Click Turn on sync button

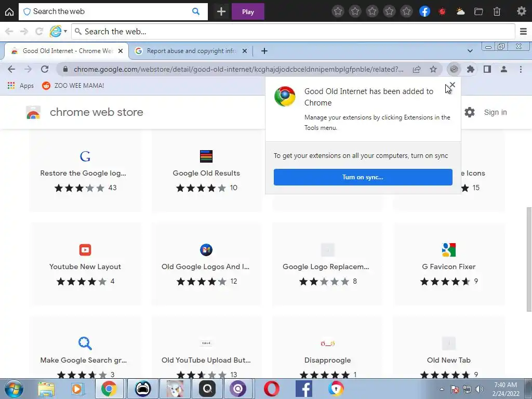pos(363,177)
